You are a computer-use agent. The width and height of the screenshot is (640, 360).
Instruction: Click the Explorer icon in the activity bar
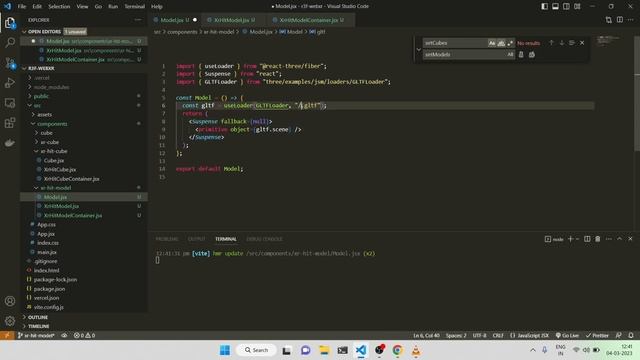[10, 23]
